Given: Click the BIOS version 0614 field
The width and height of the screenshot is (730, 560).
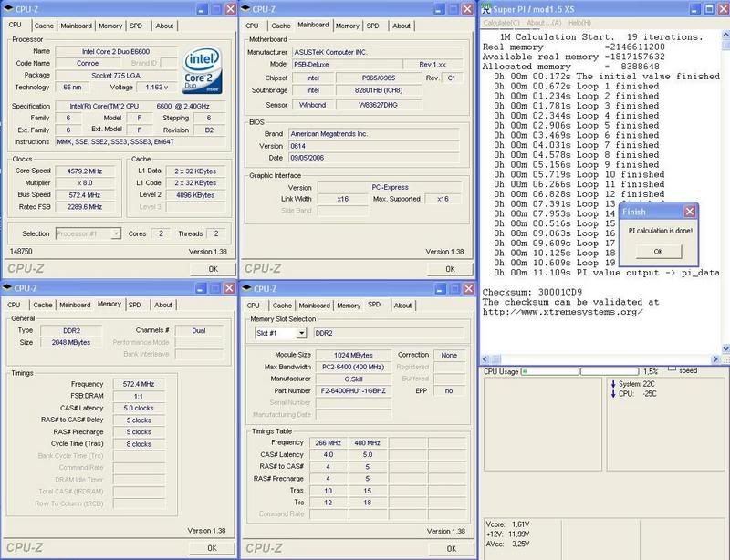Looking at the screenshot, I should [x=374, y=146].
